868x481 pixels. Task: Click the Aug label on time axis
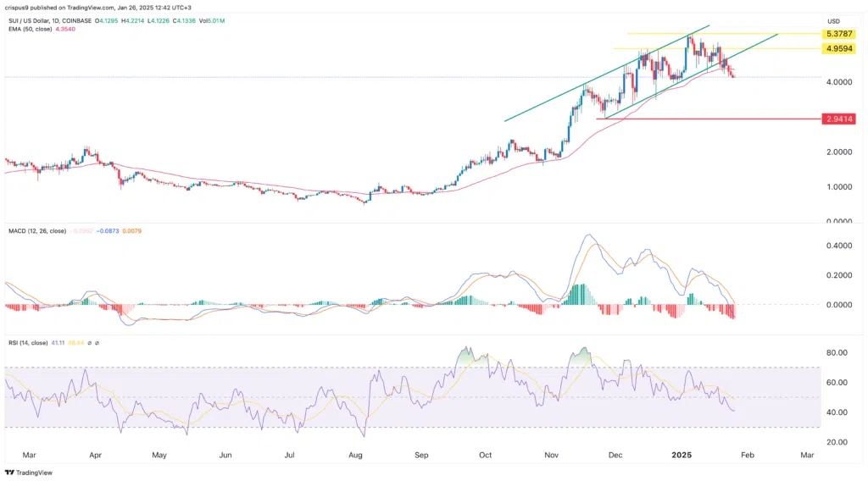click(x=355, y=455)
